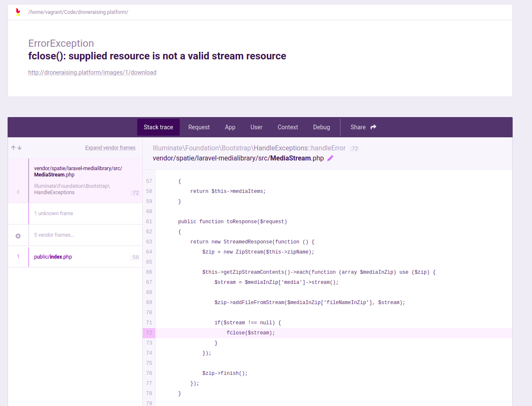The height and width of the screenshot is (406, 532).
Task: Click the if($stream !== null) code line
Action: tap(247, 323)
